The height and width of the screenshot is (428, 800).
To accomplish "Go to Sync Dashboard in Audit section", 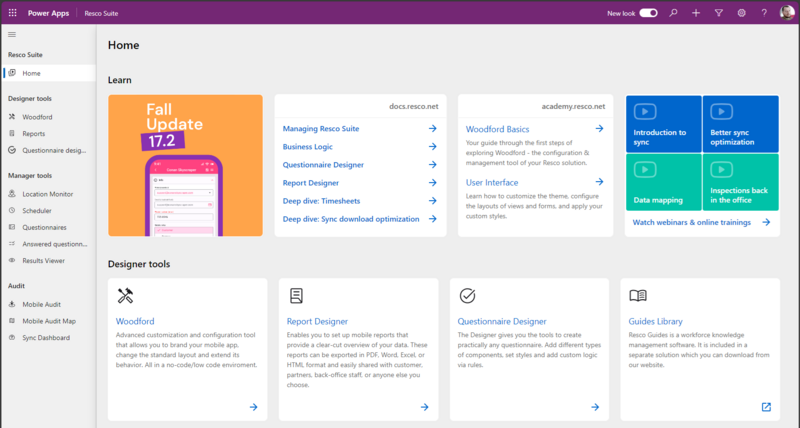I will 45,338.
